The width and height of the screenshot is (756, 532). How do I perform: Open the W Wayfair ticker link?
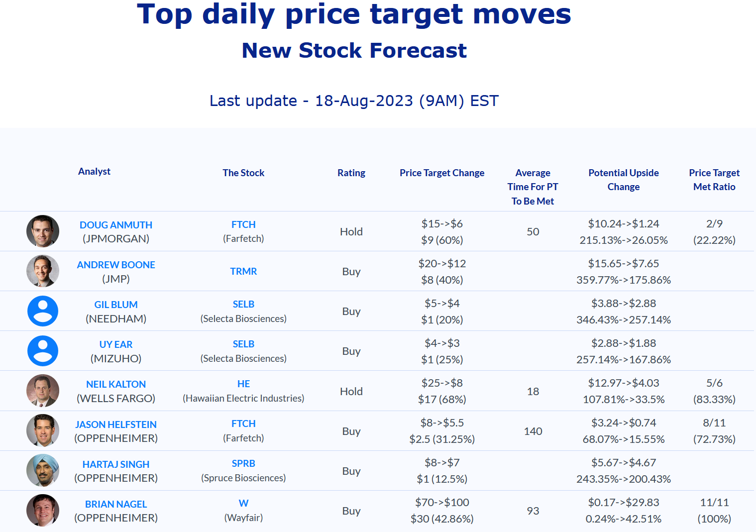coord(243,503)
